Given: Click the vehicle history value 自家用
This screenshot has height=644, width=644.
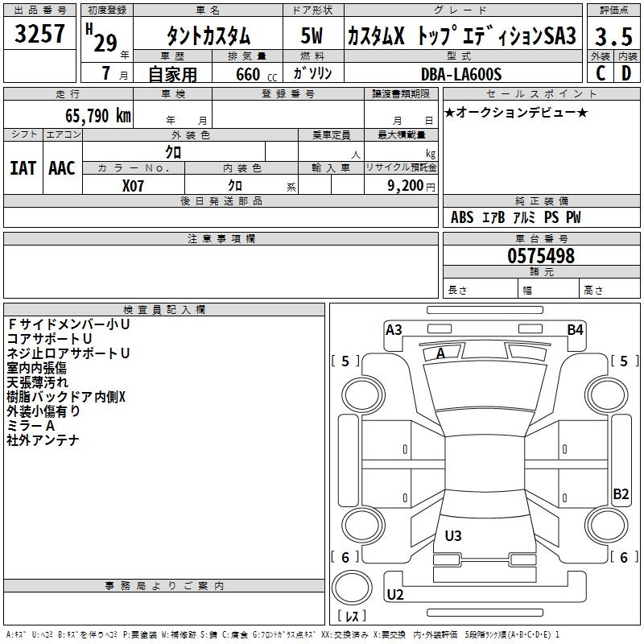Looking at the screenshot, I should (x=172, y=74).
